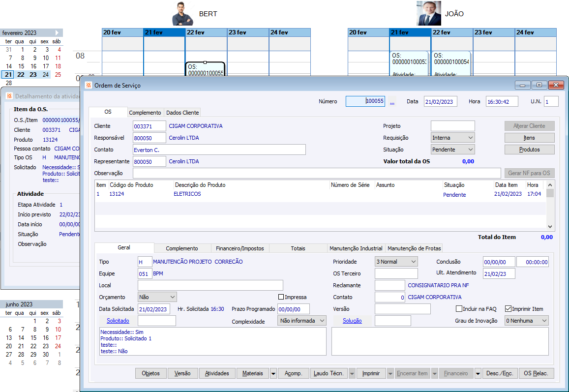Open the arrow menu beside Financeiro button
Screen dimensions: 569x392
point(478,373)
